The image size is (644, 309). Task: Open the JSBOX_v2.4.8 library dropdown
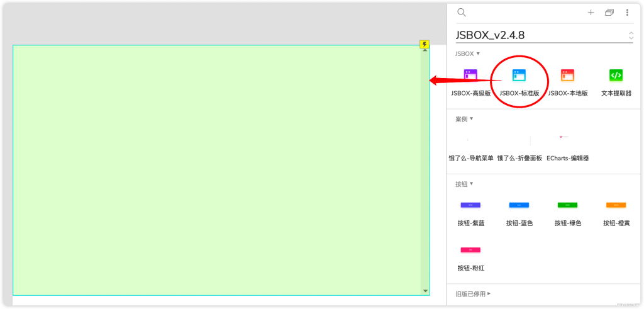click(x=631, y=36)
